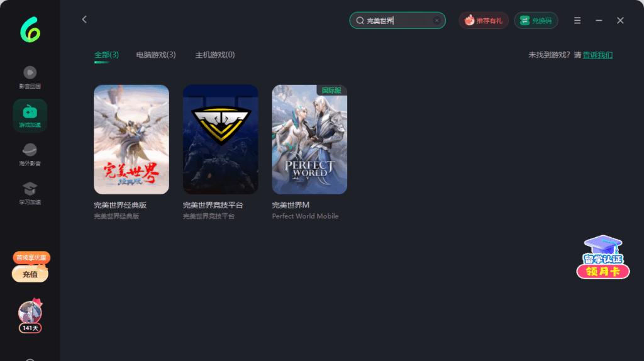Image resolution: width=644 pixels, height=361 pixels.
Task: Open the Perfect World Mobile cover art
Action: tap(309, 140)
